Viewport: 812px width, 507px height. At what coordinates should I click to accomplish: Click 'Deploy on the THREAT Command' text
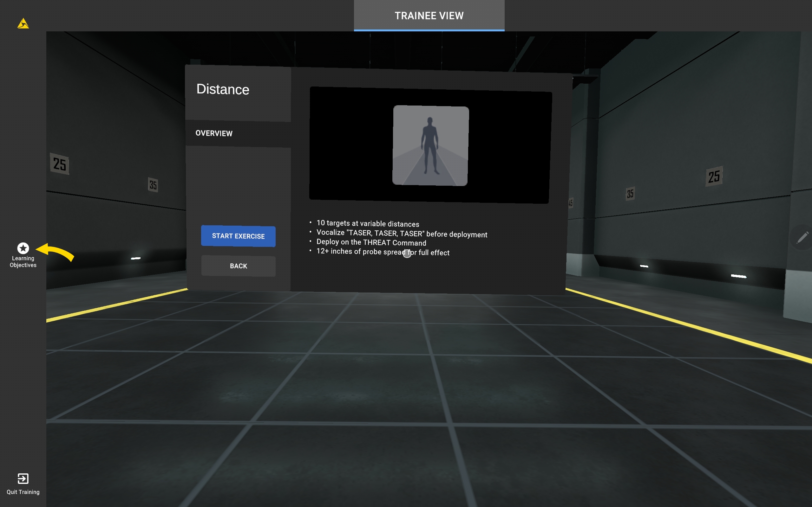371,242
